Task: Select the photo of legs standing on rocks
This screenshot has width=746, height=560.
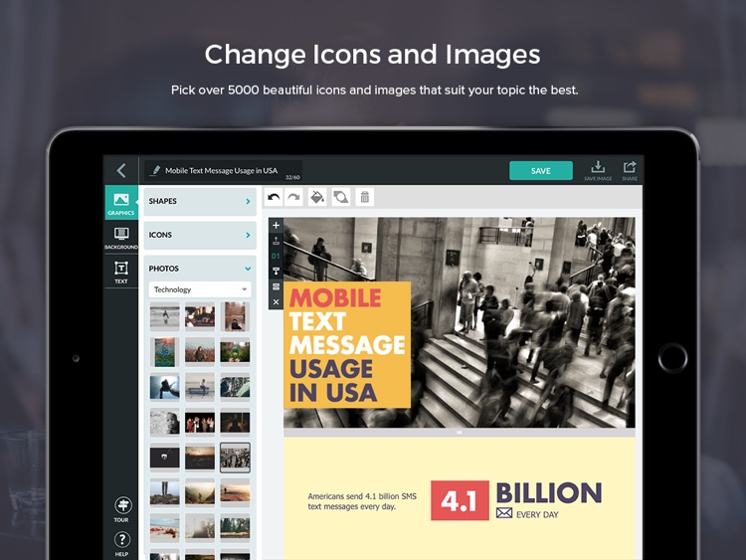Action: click(x=164, y=492)
